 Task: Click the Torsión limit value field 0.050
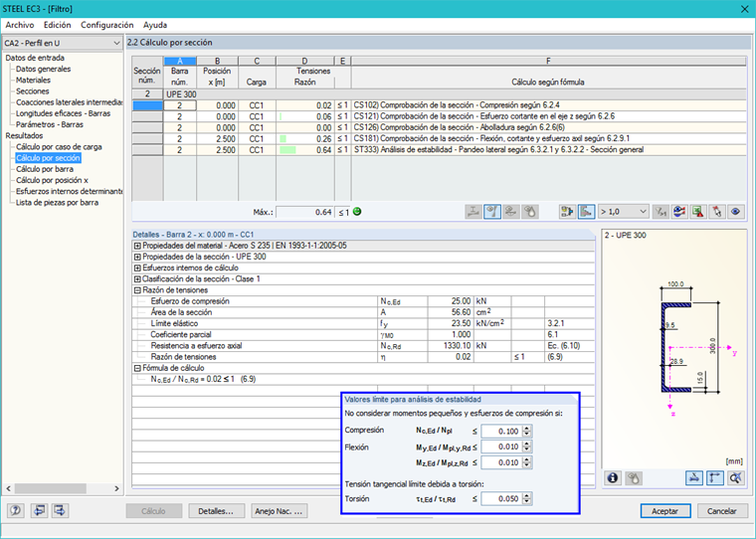point(501,499)
